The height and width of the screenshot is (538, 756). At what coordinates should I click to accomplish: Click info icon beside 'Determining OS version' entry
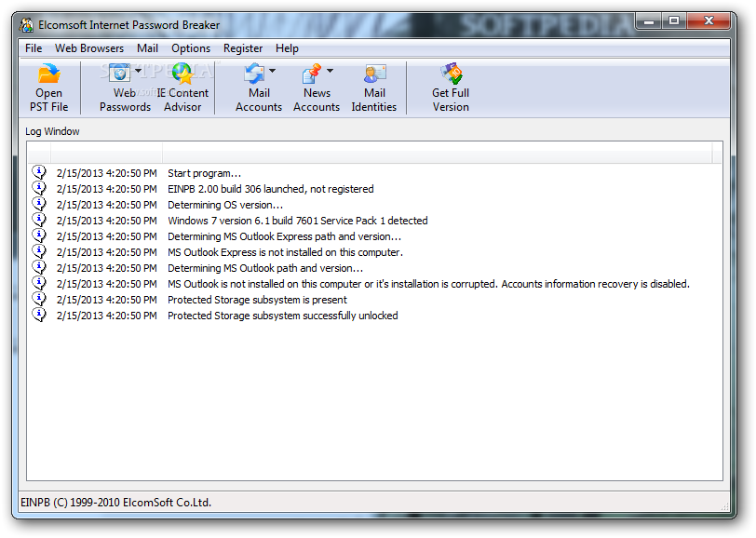(39, 204)
